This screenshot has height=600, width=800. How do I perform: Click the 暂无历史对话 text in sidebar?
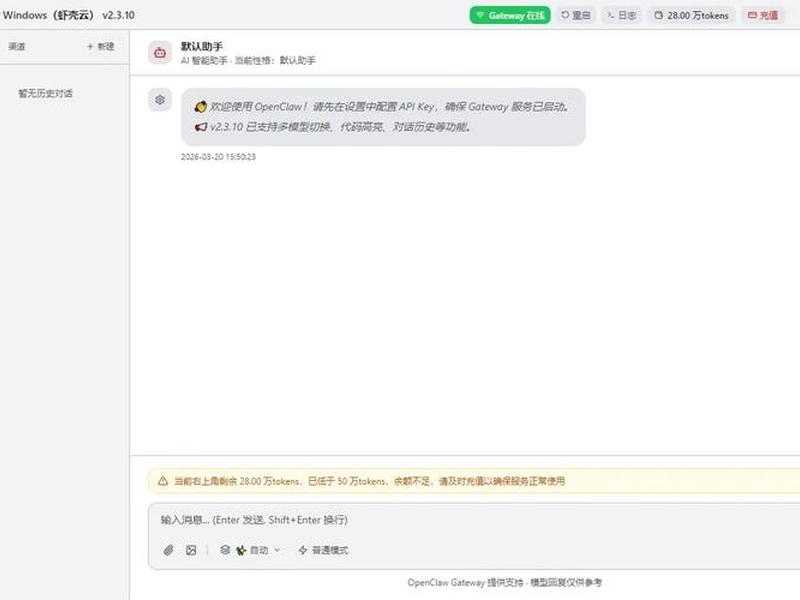coord(45,93)
